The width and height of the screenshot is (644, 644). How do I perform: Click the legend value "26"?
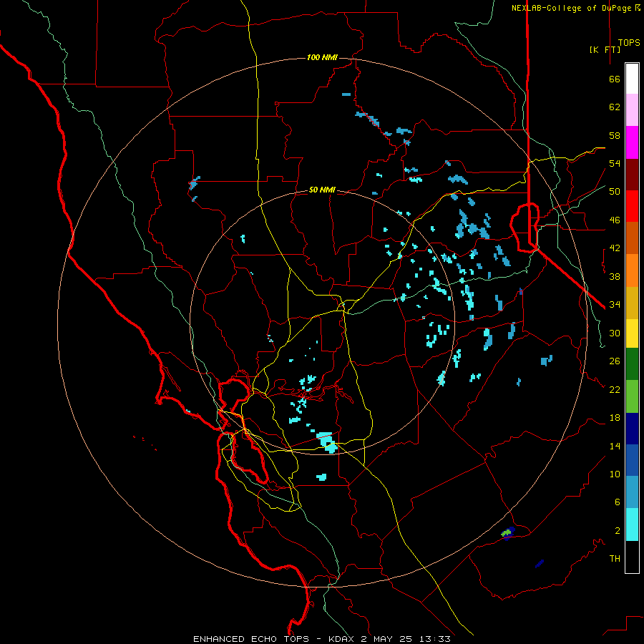(615, 361)
